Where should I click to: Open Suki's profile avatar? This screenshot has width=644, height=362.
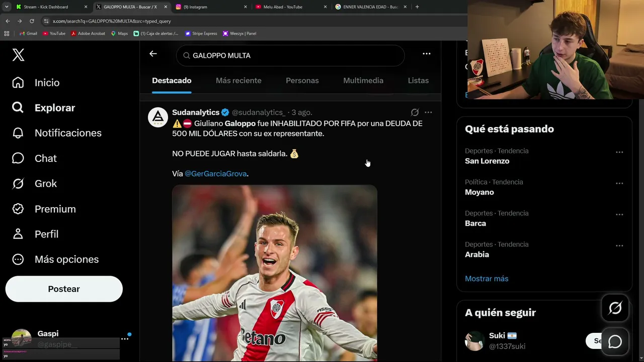pos(474,341)
